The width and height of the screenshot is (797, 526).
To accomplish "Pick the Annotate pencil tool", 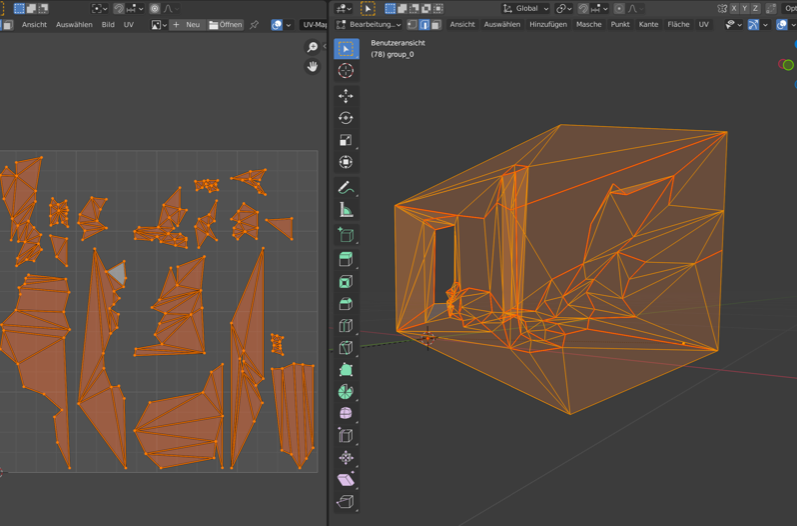I will [346, 187].
